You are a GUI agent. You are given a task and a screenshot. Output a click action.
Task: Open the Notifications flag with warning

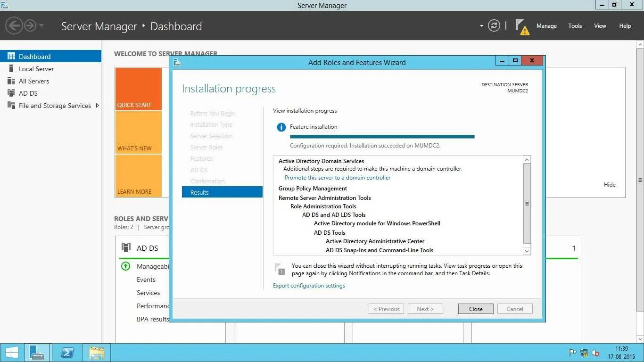point(522,26)
